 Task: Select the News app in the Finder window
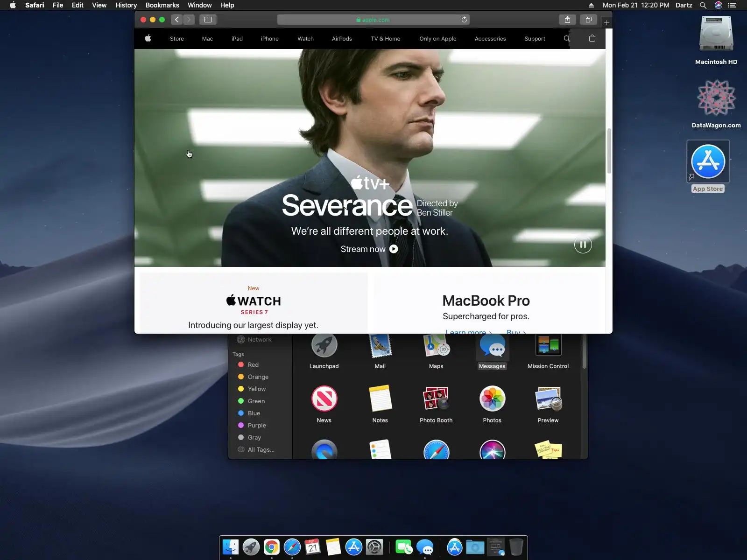(324, 404)
